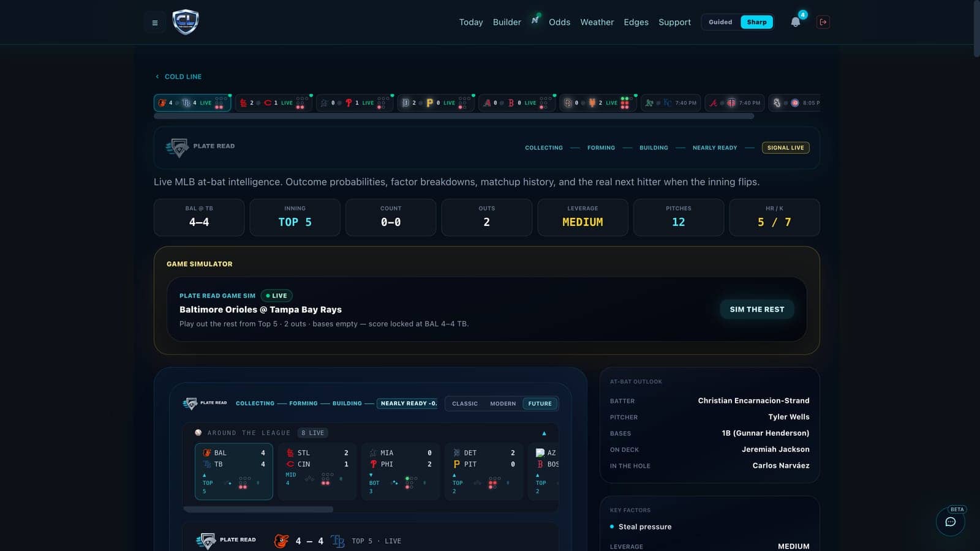Image resolution: width=980 pixels, height=551 pixels.
Task: Click pitcher name Tyler Wells
Action: [789, 417]
